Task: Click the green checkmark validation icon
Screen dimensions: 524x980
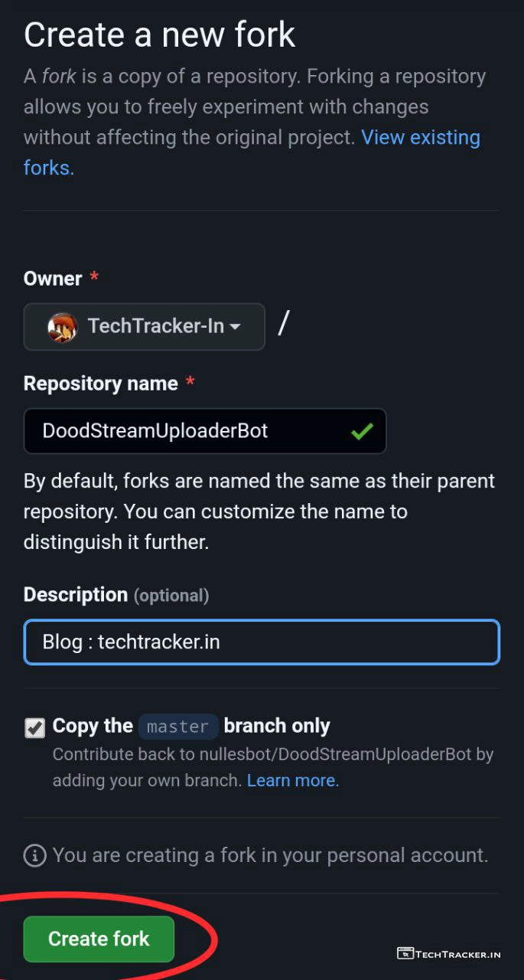Action: click(361, 432)
